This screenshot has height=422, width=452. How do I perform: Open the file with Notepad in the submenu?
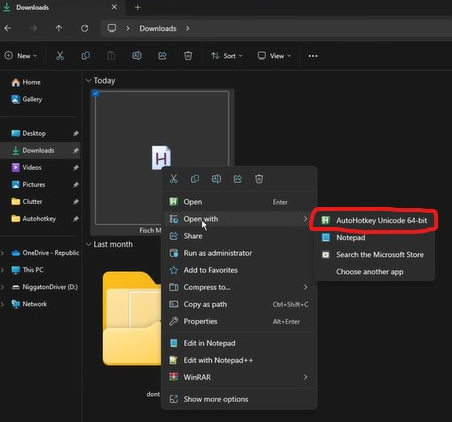tap(374, 237)
